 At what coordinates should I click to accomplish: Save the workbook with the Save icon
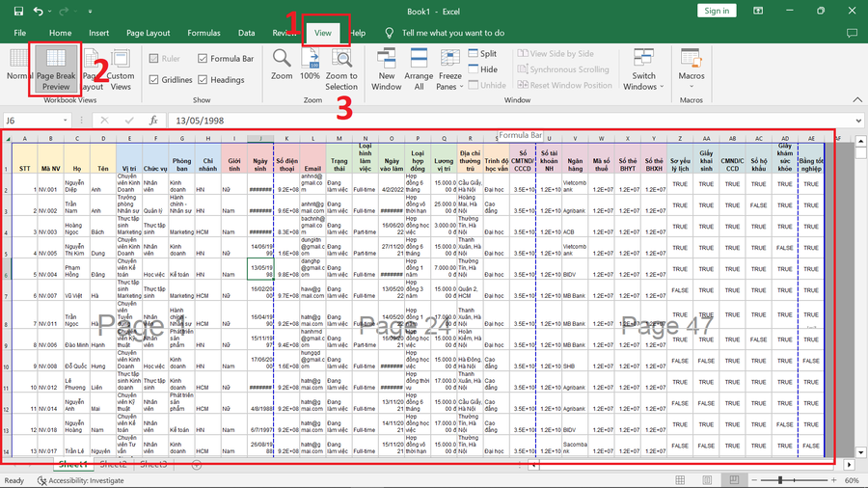[18, 11]
